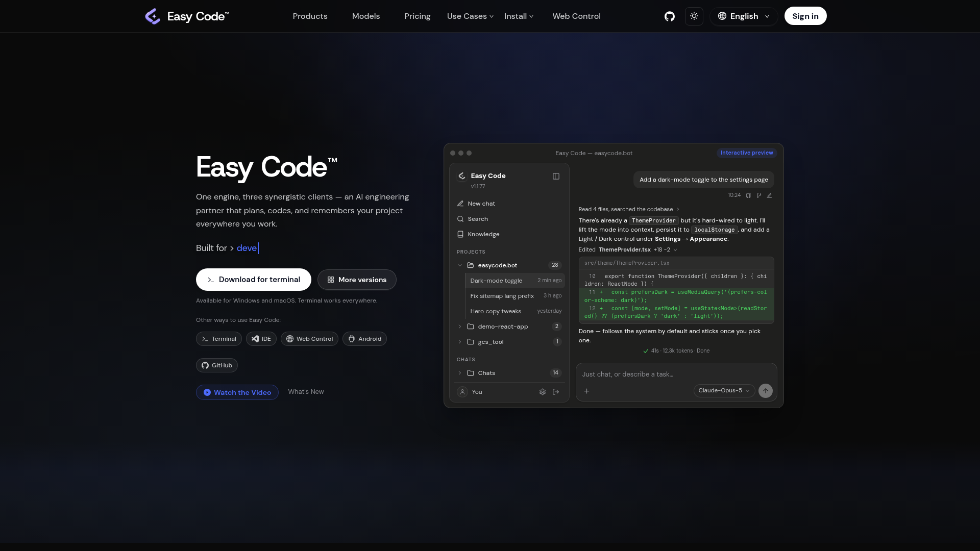Open the Models menu item
Viewport: 980px width, 551px height.
coord(366,16)
